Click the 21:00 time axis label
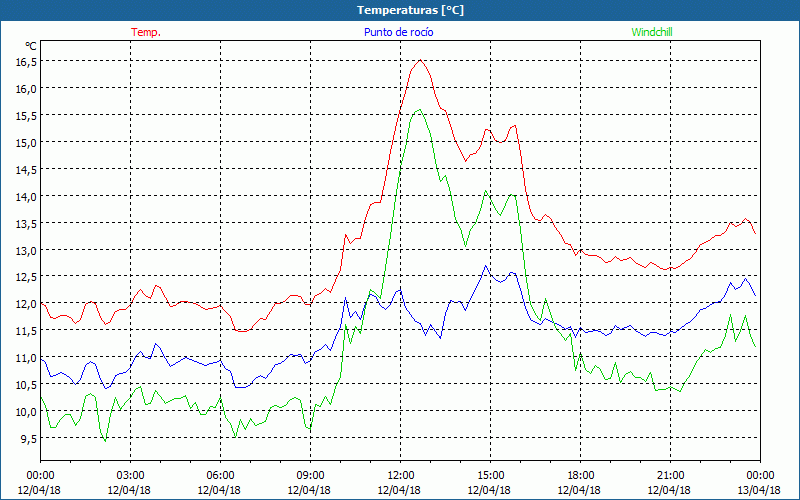The height and width of the screenshot is (500, 800). 670,475
